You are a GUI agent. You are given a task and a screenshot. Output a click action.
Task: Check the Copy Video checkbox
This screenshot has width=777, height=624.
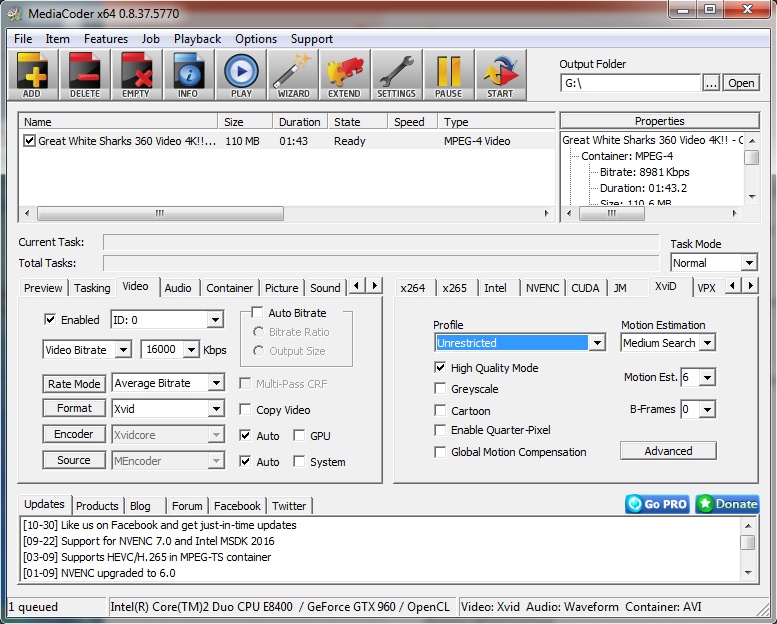coord(245,409)
